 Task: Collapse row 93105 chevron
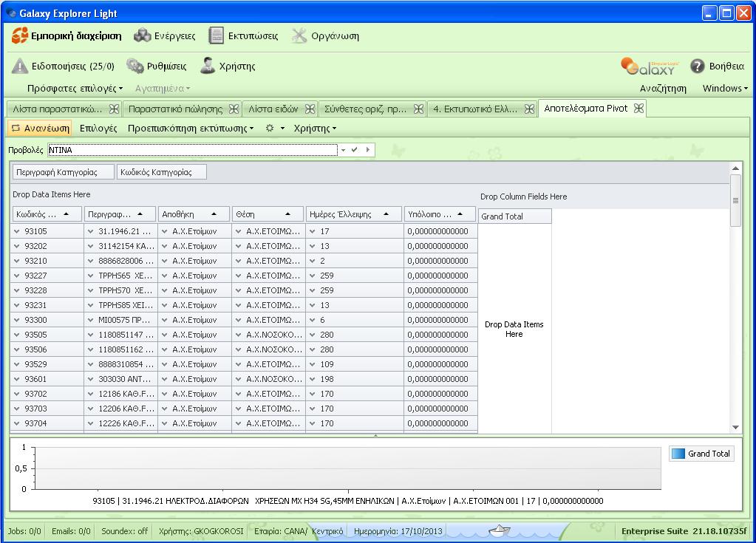point(17,231)
